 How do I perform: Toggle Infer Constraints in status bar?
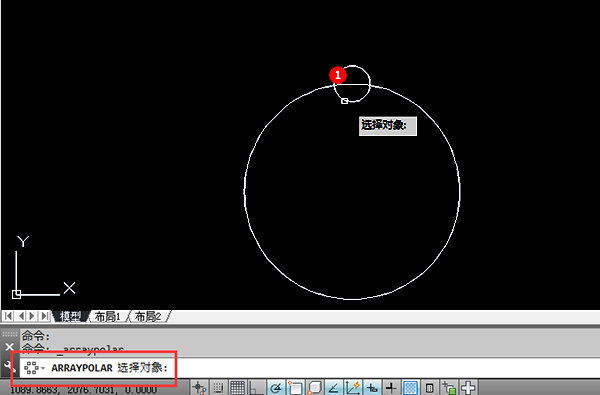pos(199,388)
